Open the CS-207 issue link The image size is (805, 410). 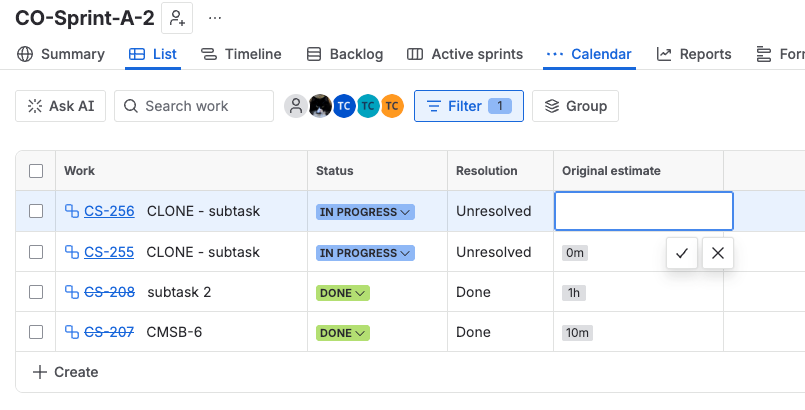pos(109,332)
